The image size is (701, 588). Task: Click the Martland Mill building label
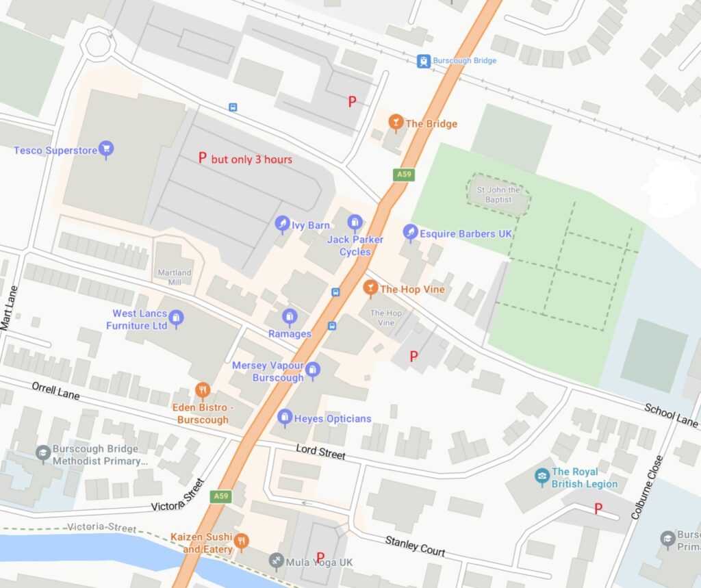point(175,277)
